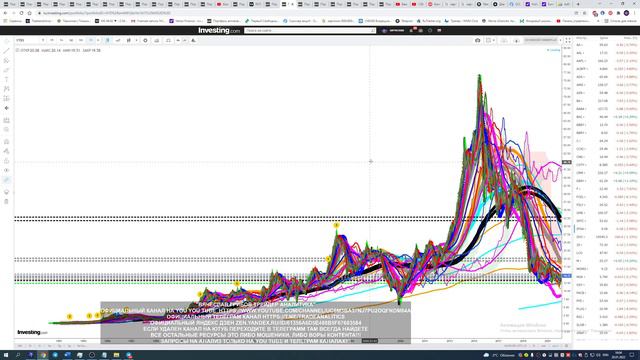Switch the chart to fullscreen mode
The height and width of the screenshot is (360, 640).
click(x=568, y=40)
